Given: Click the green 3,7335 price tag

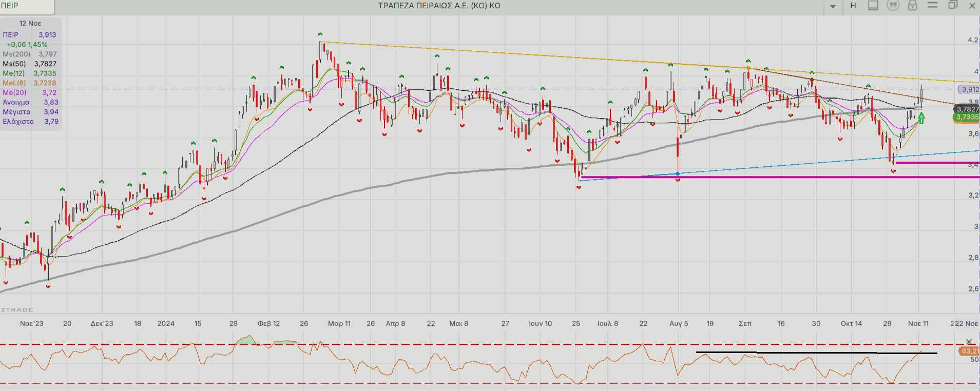Looking at the screenshot, I should click(967, 117).
